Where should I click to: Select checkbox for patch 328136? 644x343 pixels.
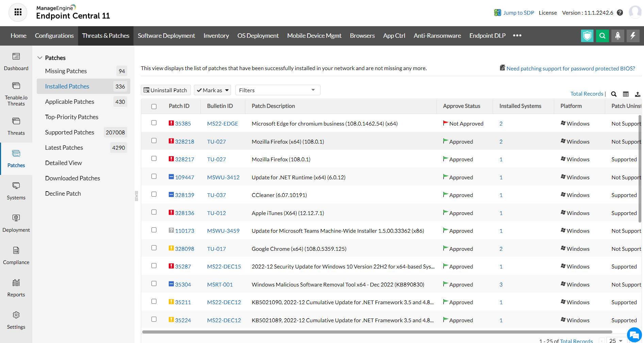(x=154, y=212)
